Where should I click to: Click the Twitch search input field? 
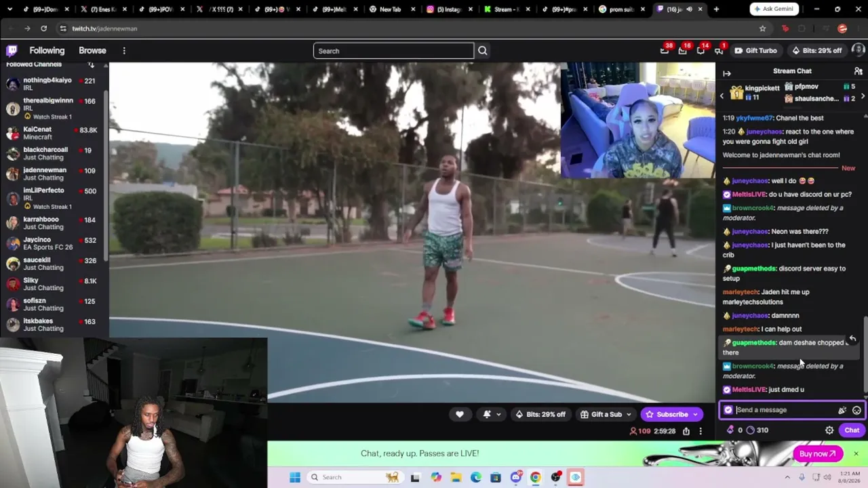[393, 51]
